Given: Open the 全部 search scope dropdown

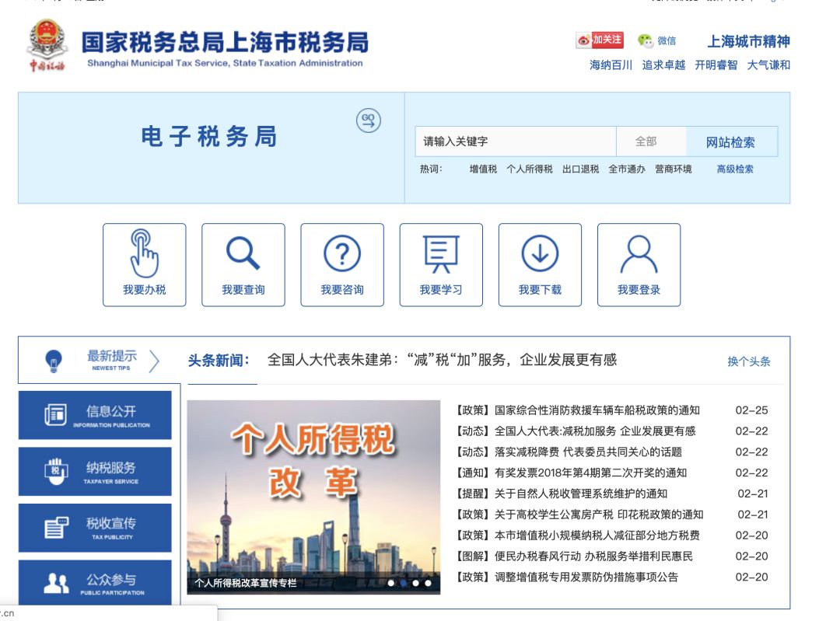Looking at the screenshot, I should point(650,141).
